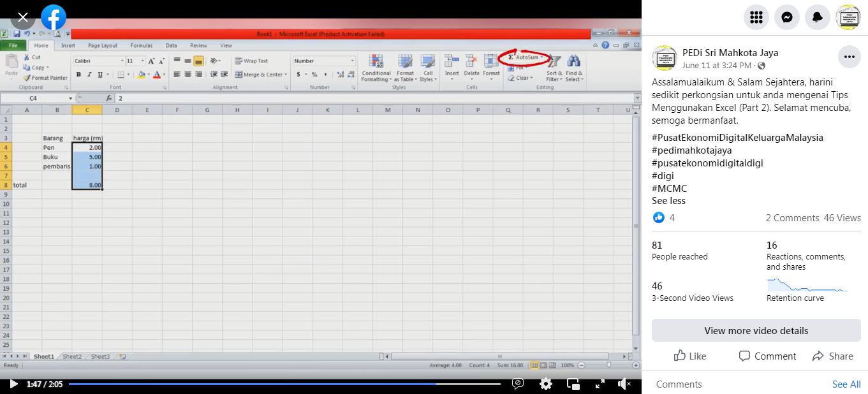Open PEDi Sri Mahkota Jaya page name

point(730,53)
